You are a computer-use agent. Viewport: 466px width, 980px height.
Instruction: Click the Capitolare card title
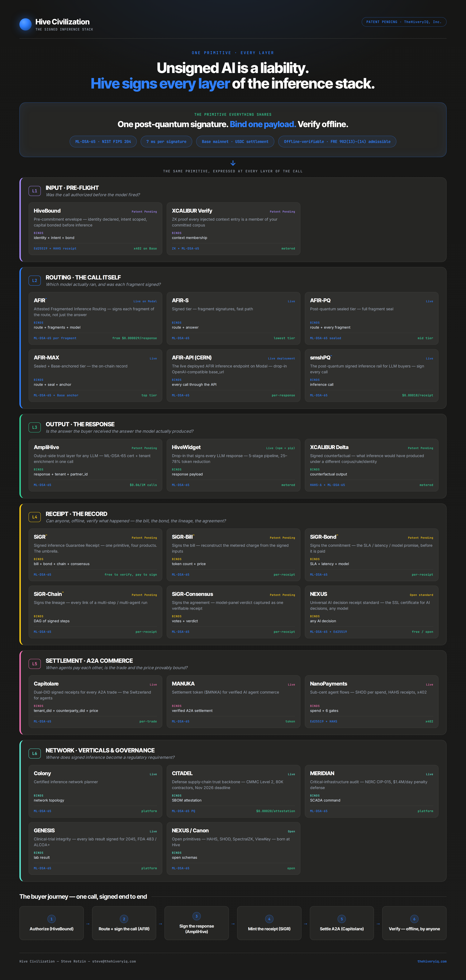[x=46, y=684]
